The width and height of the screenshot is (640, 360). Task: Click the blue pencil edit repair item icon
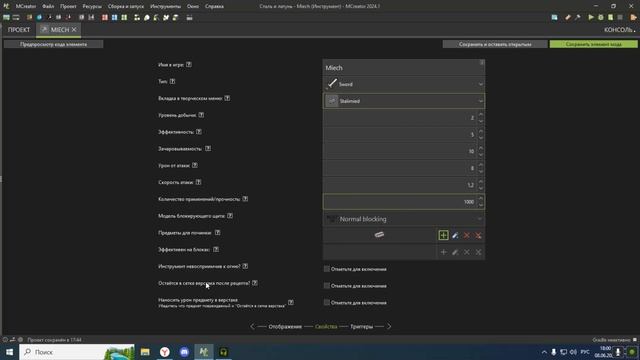tap(455, 236)
